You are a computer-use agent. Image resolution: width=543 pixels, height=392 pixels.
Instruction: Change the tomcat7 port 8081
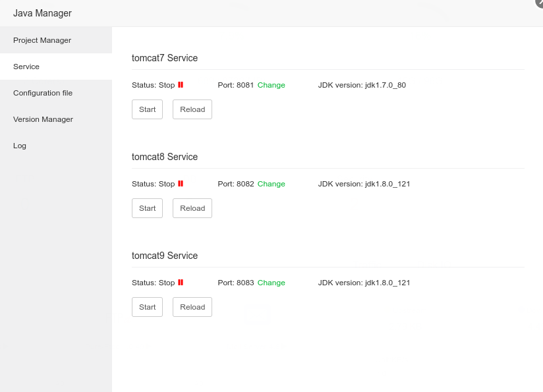271,85
